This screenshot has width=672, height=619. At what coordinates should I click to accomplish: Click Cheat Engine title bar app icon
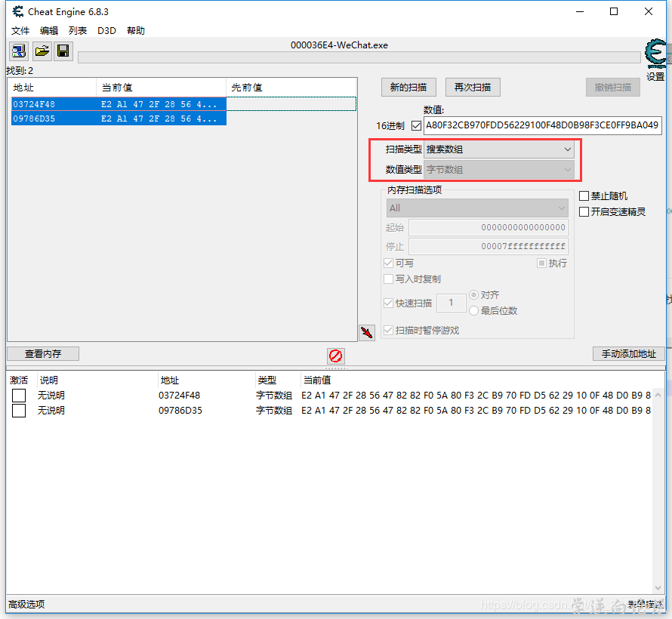click(x=17, y=11)
